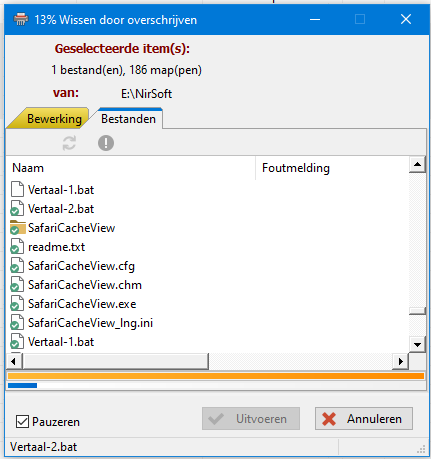Click the refresh arrows toolbar icon
The image size is (431, 459).
(x=69, y=143)
